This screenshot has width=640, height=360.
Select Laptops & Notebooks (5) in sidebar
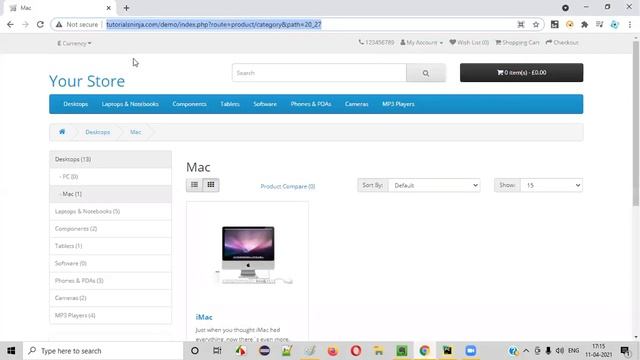coord(110,211)
